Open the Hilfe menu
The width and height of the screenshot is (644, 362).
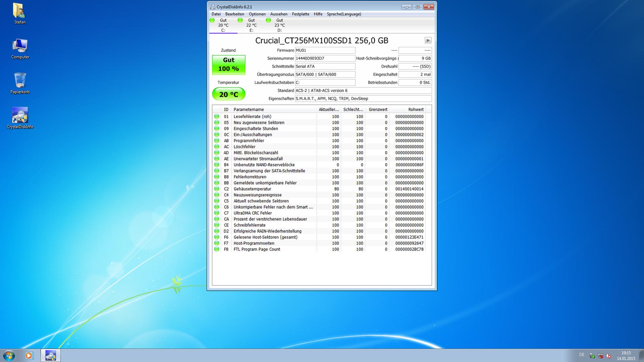tap(318, 14)
